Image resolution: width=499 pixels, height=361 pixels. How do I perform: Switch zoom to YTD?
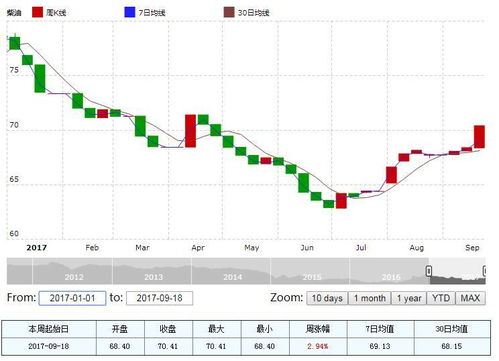click(441, 298)
